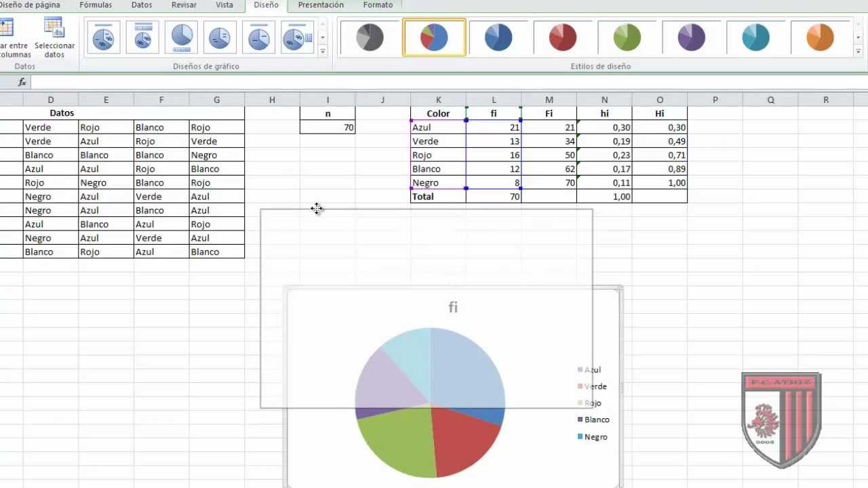This screenshot has height=488, width=868.
Task: Open the Vista tab
Action: click(224, 5)
